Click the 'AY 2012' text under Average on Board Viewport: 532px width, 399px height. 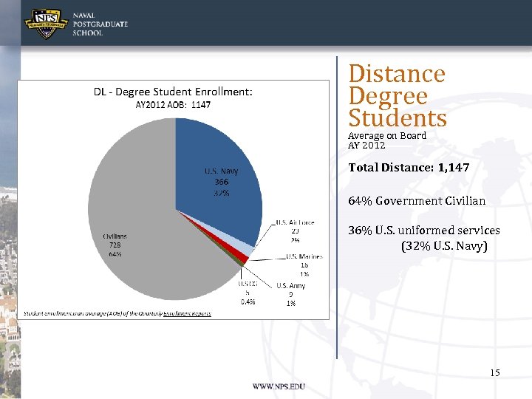pyautogui.click(x=366, y=146)
